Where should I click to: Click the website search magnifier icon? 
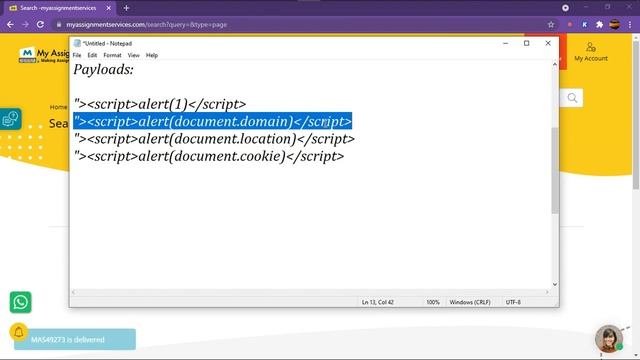pyautogui.click(x=572, y=98)
